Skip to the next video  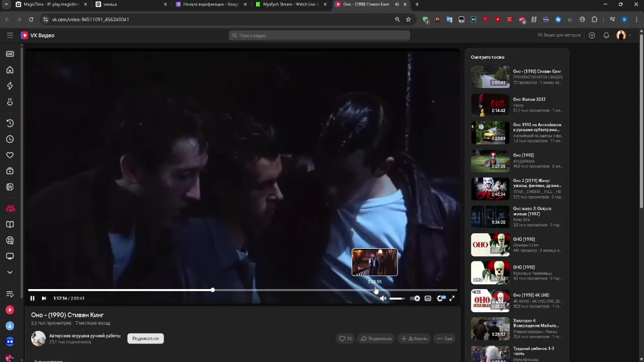44,298
